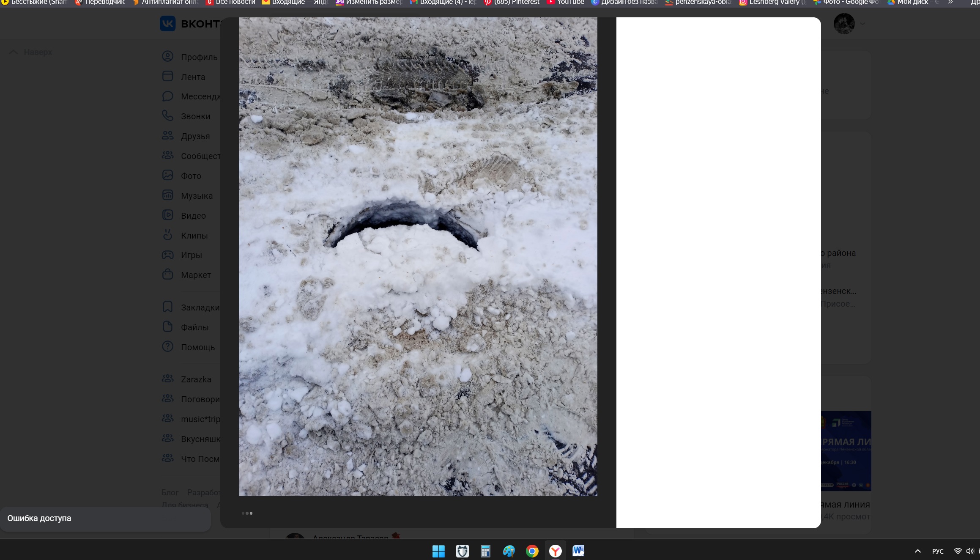The height and width of the screenshot is (560, 980).
Task: Toggle РУС keyboard language indicator
Action: pos(937,551)
